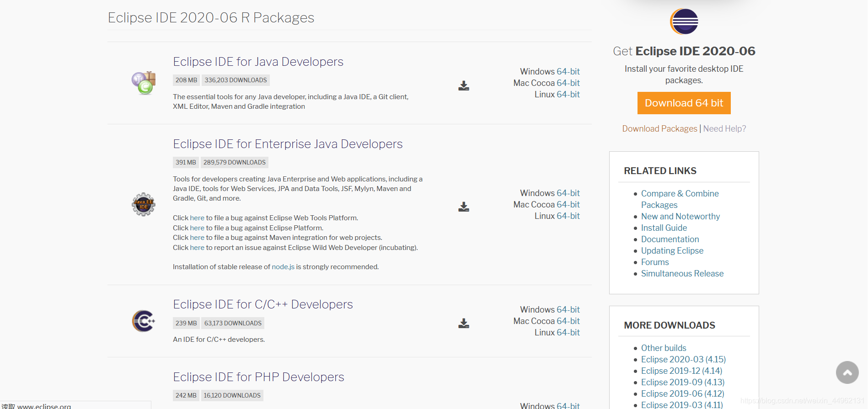Click the 289,579 DOWNLOADS badge
This screenshot has height=409, width=868.
tap(235, 162)
